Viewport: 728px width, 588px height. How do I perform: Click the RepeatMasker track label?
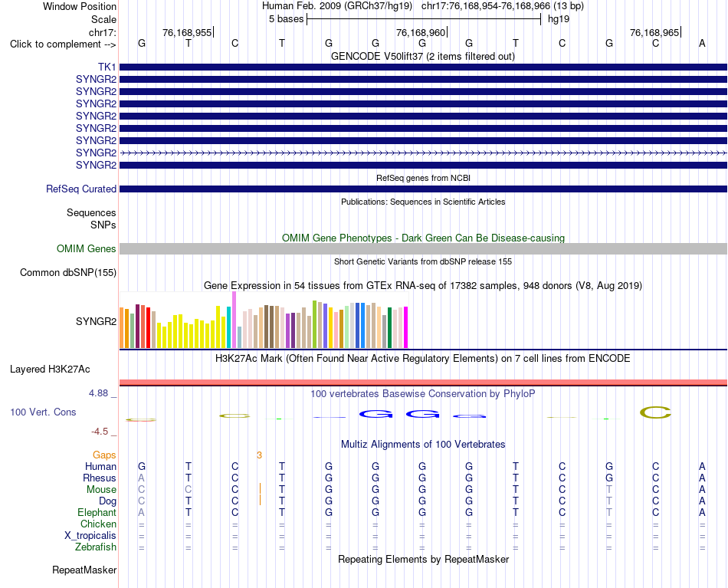coord(84,570)
